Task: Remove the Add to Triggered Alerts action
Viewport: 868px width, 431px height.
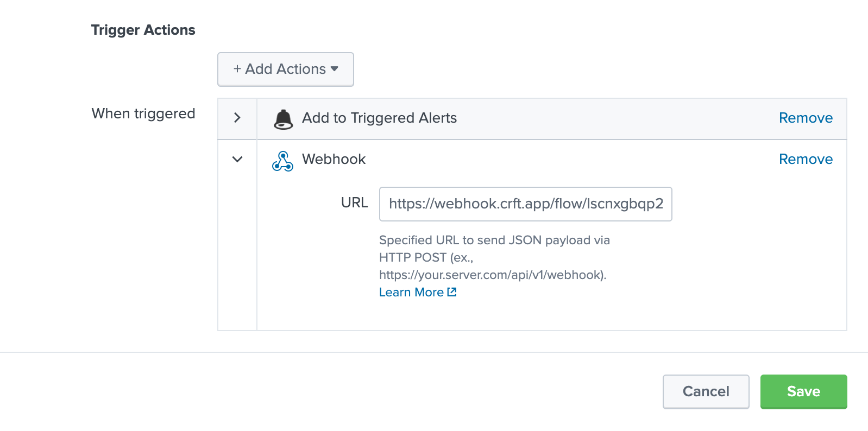Action: tap(805, 118)
